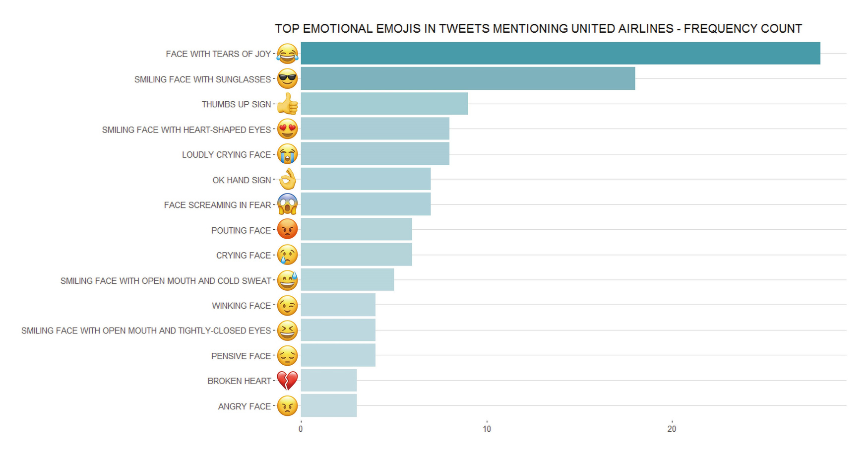
Task: Select the angry face emoji at bottom
Action: coord(287,406)
